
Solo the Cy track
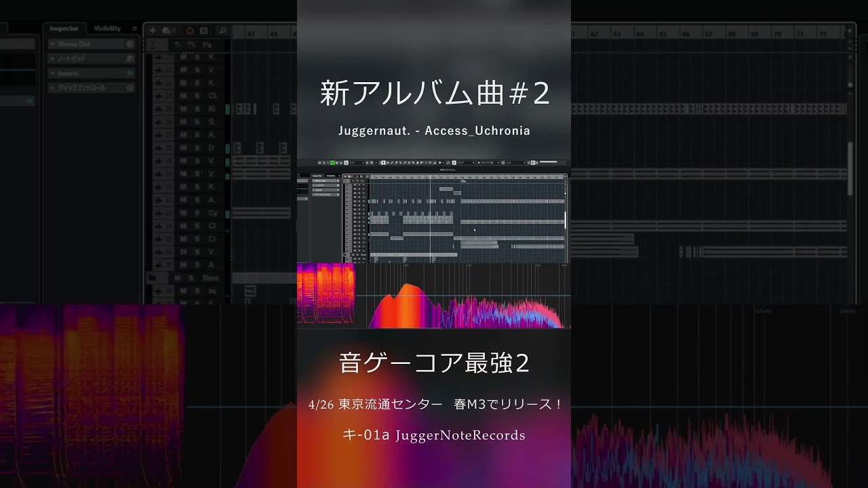[197, 213]
